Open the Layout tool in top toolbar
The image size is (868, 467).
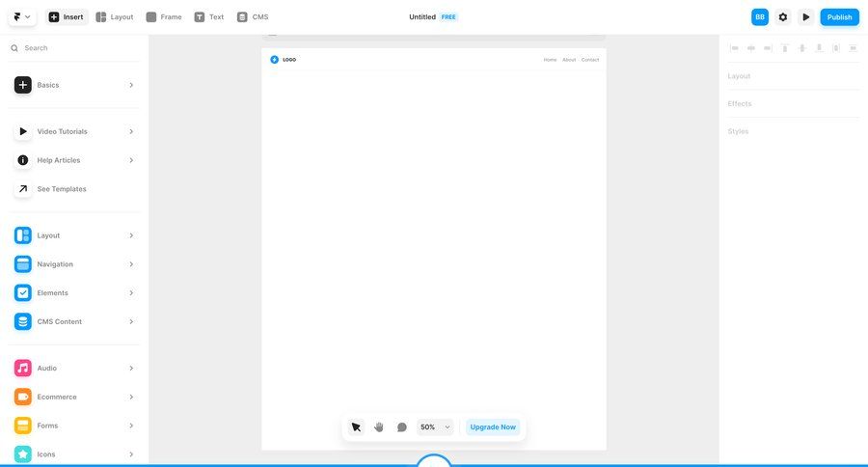115,17
